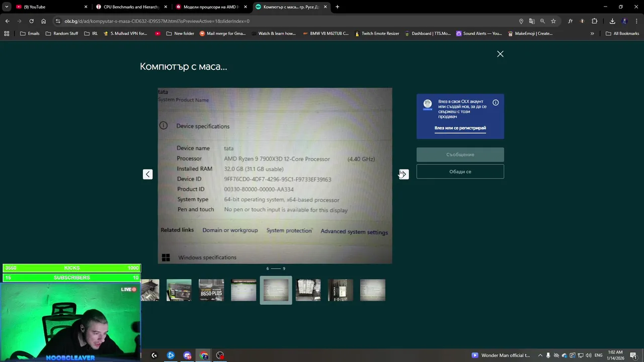The height and width of the screenshot is (362, 644).
Task: Select the B650-PLUS motherboard box thumbnail
Action: [211, 290]
